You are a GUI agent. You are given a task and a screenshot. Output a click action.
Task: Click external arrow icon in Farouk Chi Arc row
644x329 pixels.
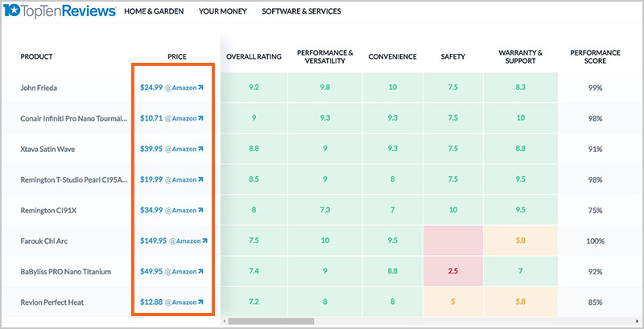pyautogui.click(x=204, y=241)
